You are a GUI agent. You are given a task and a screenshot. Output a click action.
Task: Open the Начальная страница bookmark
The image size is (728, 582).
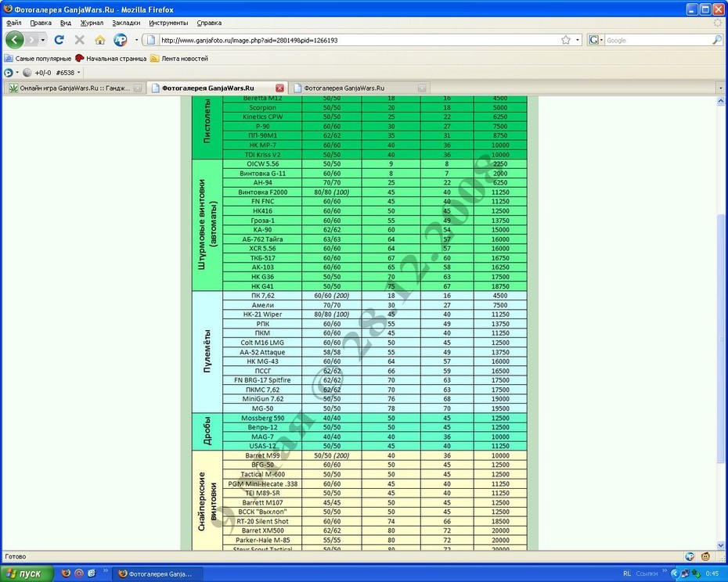(x=111, y=59)
